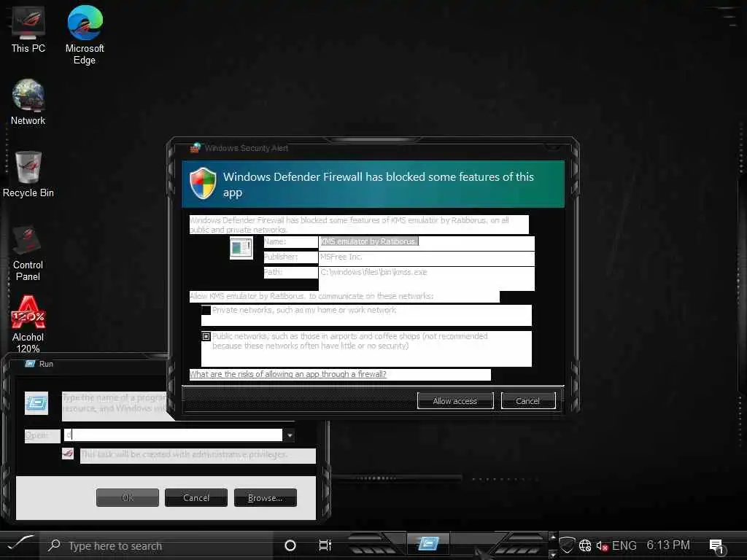This screenshot has height=560, width=747.
Task: Click the Run dialog title icon
Action: (x=30, y=364)
